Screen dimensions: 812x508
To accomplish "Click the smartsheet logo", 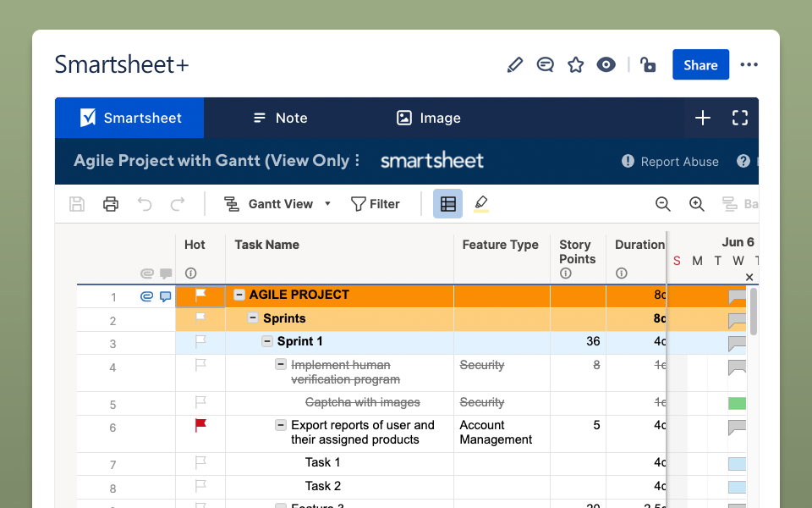I will tap(432, 160).
